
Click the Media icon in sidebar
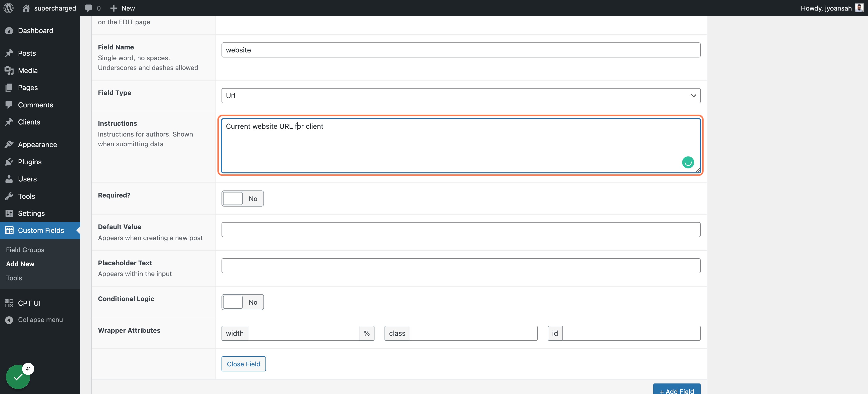click(9, 70)
